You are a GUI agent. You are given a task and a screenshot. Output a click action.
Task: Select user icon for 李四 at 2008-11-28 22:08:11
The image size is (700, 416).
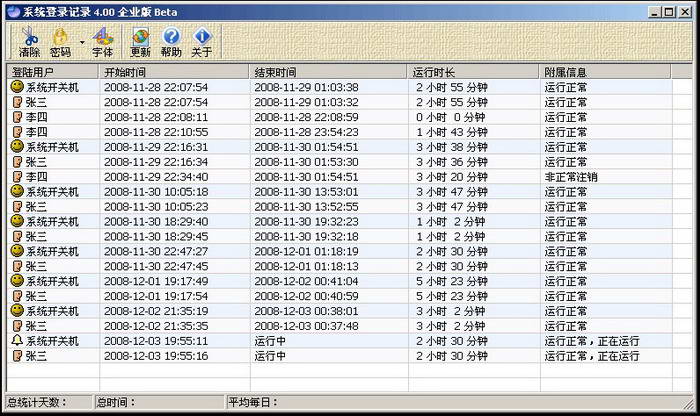pyautogui.click(x=17, y=117)
